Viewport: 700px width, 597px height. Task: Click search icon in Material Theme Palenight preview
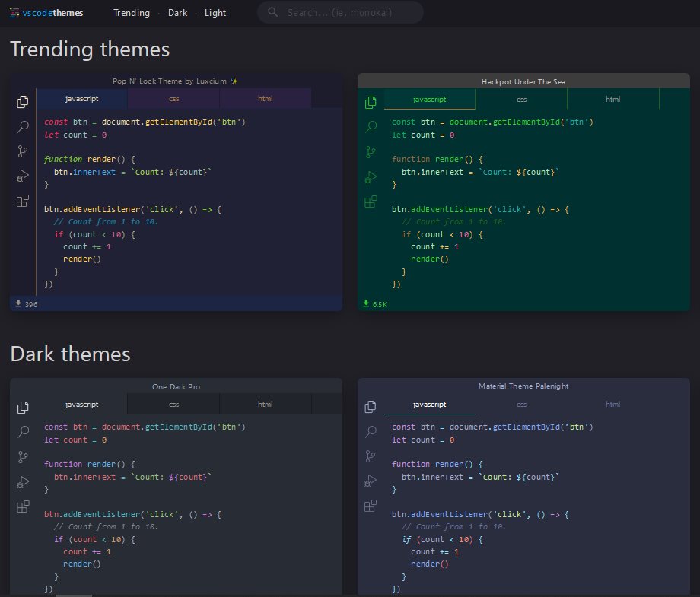pos(371,432)
